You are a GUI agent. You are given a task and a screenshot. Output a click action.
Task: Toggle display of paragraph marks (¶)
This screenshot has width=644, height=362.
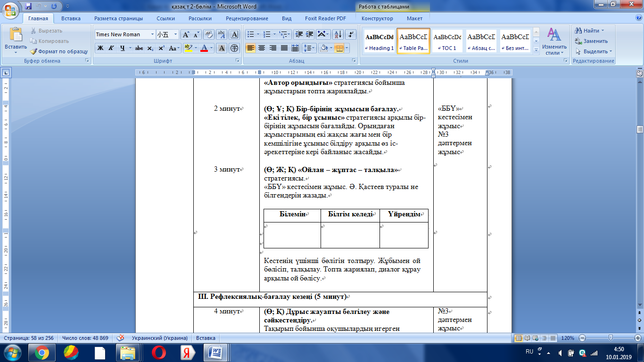[351, 34]
